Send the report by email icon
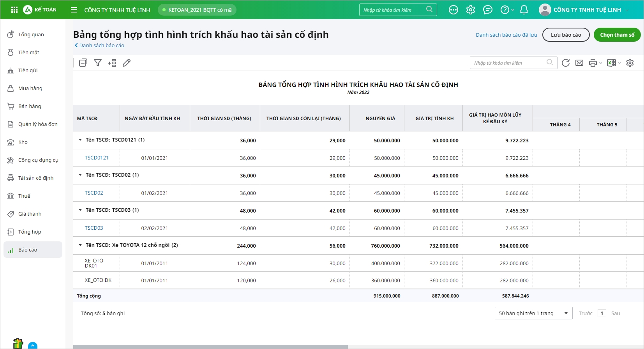This screenshot has width=644, height=349. (579, 63)
